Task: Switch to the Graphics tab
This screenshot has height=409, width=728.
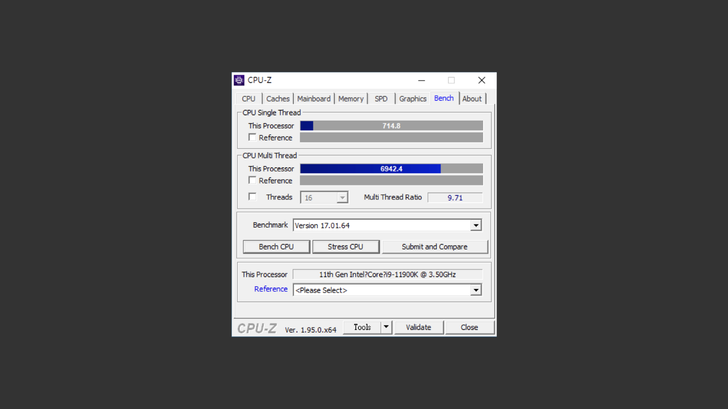Action: pos(412,99)
